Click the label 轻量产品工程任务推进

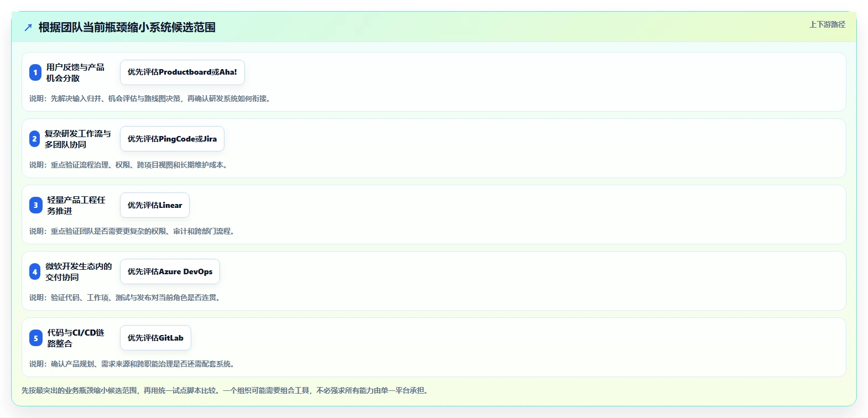point(76,205)
